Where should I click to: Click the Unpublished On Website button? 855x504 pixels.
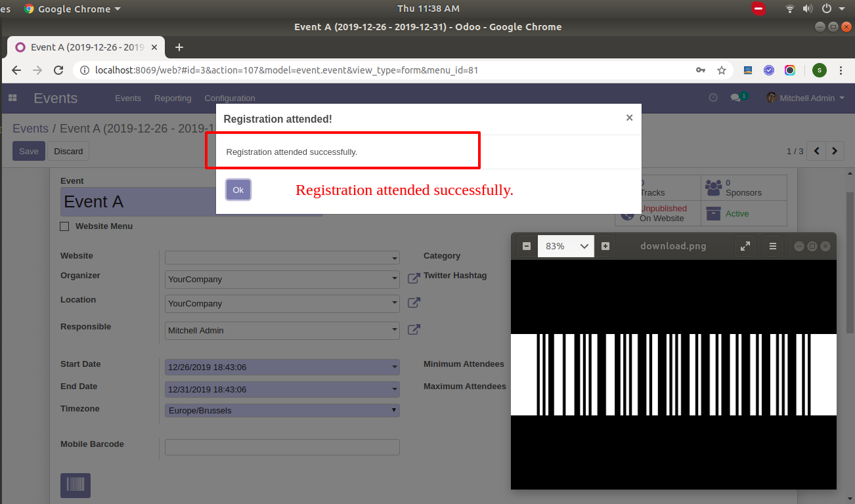click(657, 213)
